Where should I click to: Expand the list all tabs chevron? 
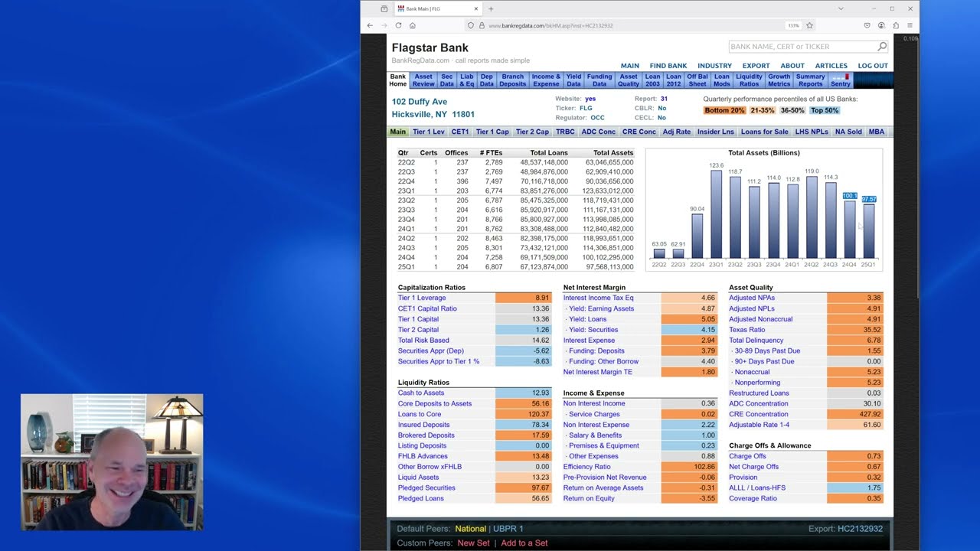tap(840, 8)
